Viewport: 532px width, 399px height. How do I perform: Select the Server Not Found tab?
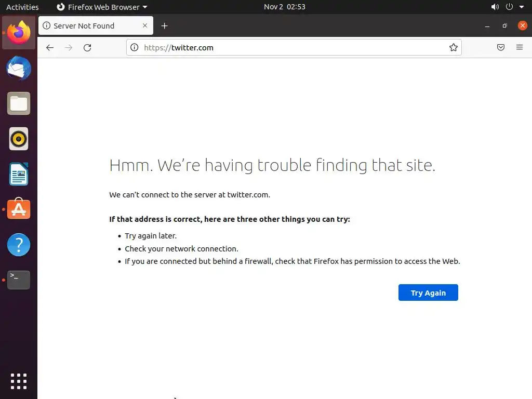(x=96, y=25)
